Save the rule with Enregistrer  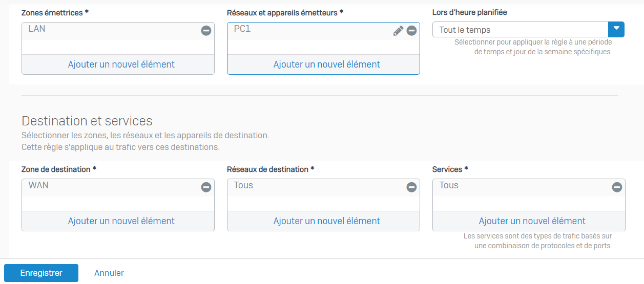pyautogui.click(x=41, y=273)
